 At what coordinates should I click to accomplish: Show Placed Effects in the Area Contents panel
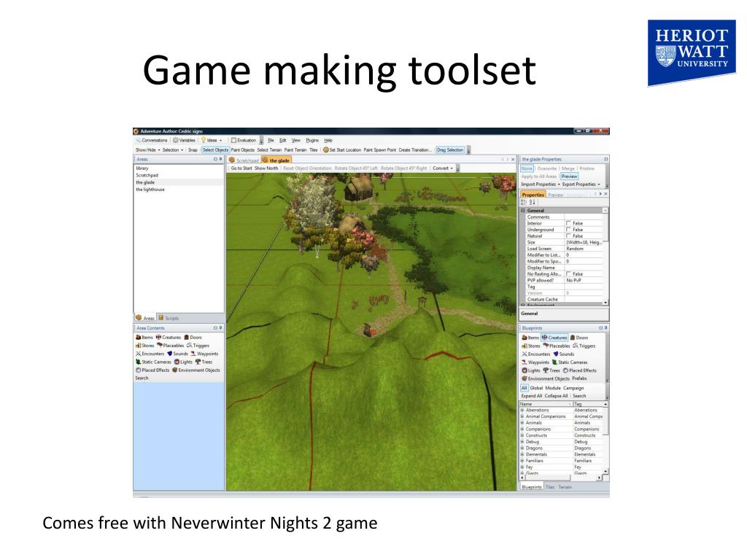pyautogui.click(x=153, y=370)
